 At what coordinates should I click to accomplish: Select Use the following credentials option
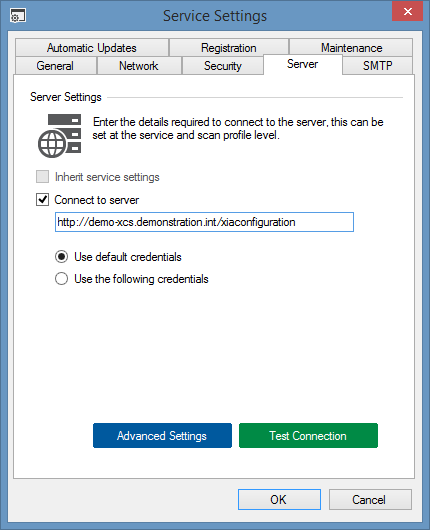62,279
